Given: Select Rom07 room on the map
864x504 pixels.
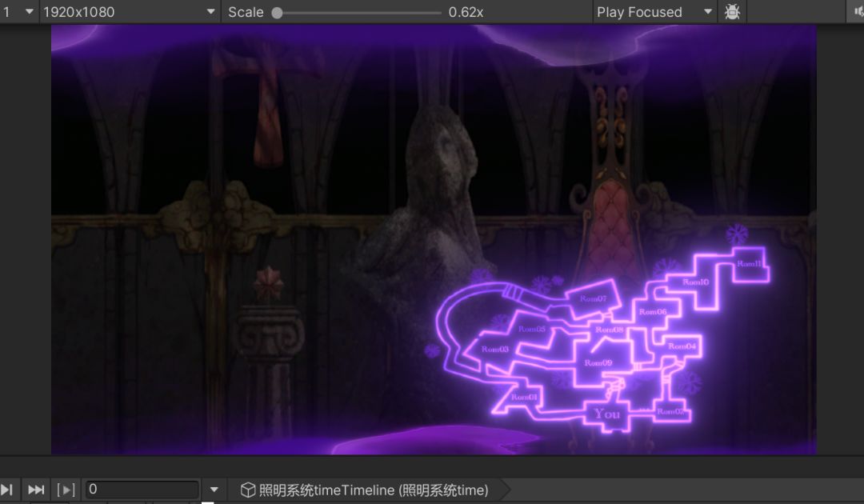Looking at the screenshot, I should coord(593,298).
